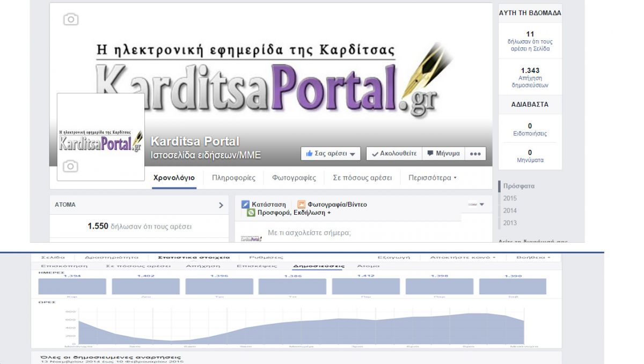Click the Karditsa Portal page name
This screenshot has height=364, width=644.
point(195,141)
